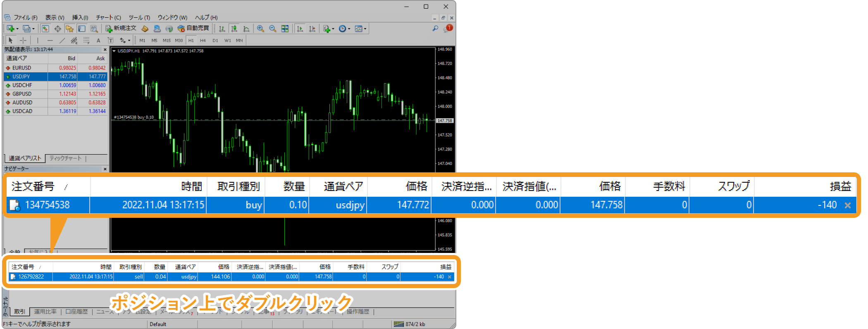The width and height of the screenshot is (868, 329).
Task: Select the arrow cursor tool
Action: coord(11,40)
